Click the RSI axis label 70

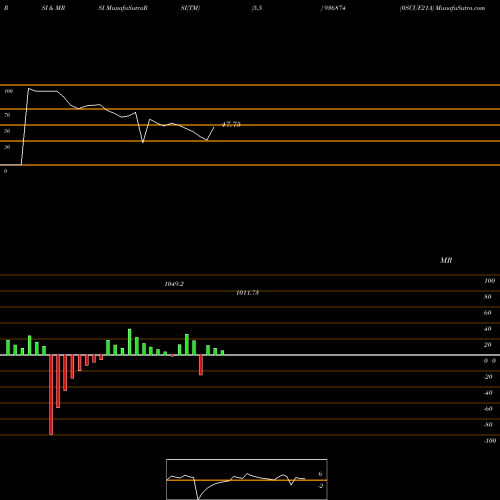point(7,115)
